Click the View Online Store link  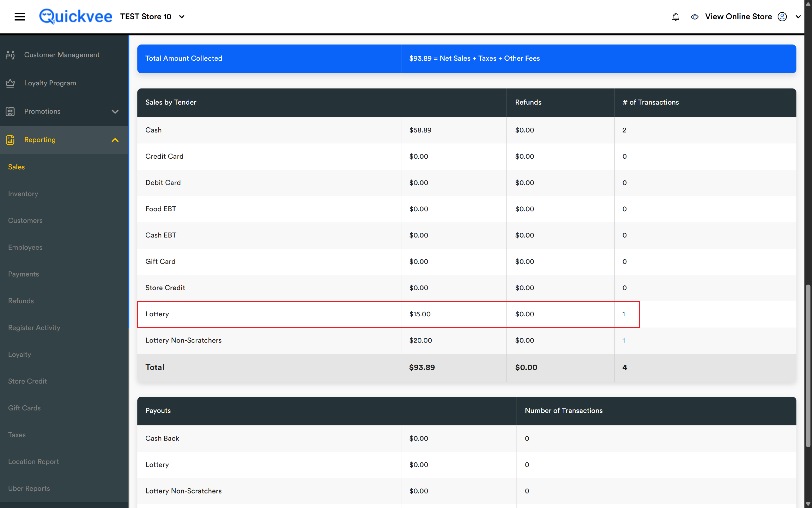739,16
